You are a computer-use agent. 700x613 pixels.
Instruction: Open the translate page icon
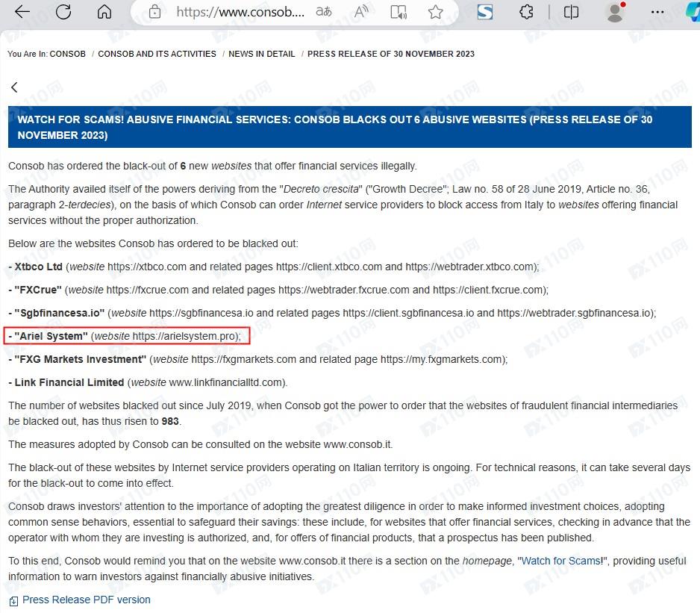[323, 12]
